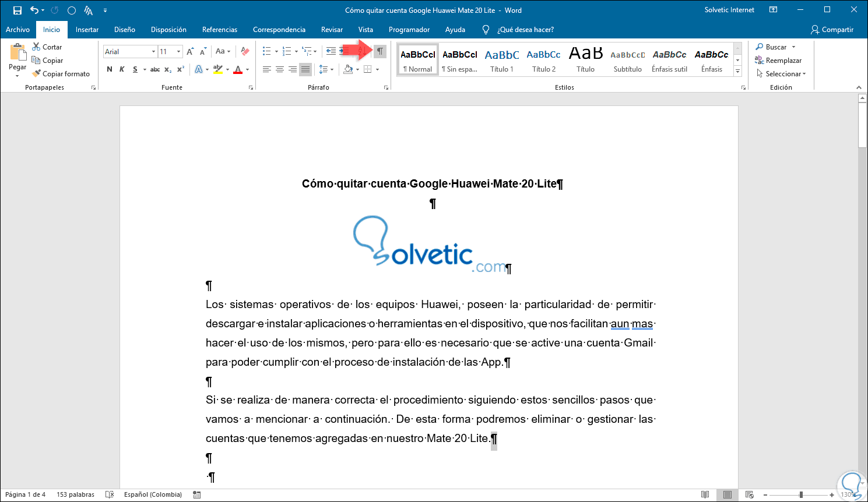The height and width of the screenshot is (502, 868).
Task: Toggle subscript formatting
Action: point(168,70)
